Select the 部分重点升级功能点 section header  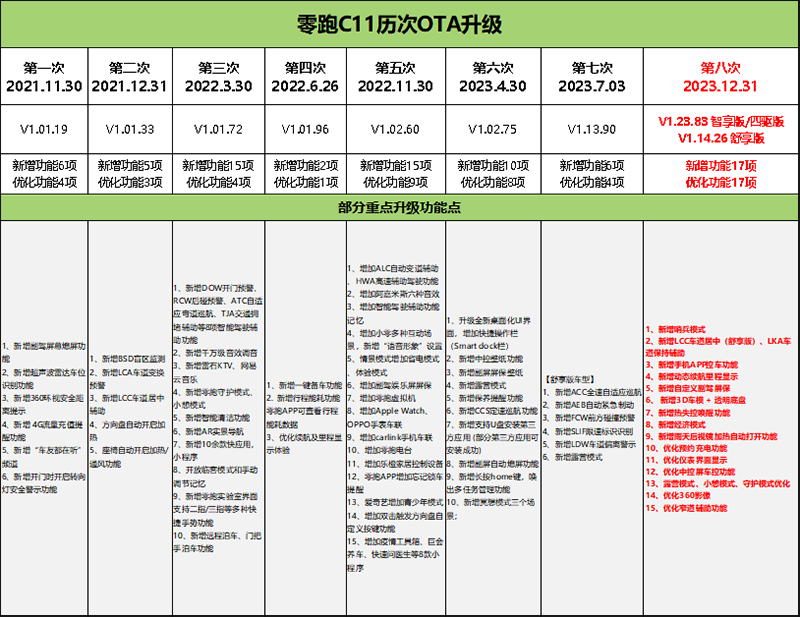[x=400, y=207]
